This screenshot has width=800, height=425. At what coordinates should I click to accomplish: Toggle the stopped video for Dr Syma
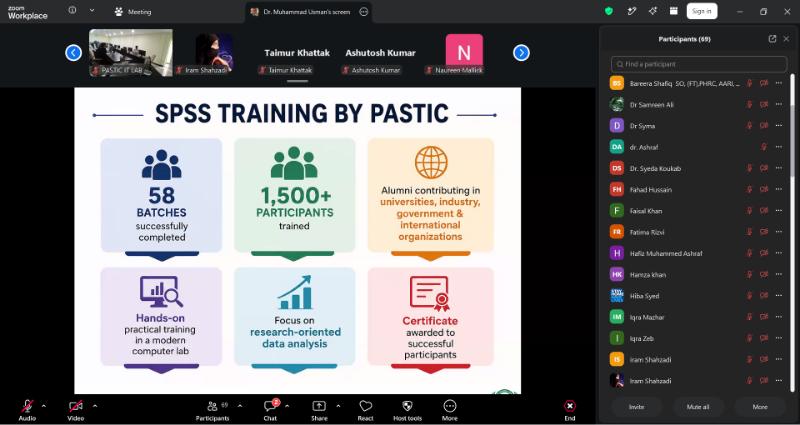tap(764, 126)
